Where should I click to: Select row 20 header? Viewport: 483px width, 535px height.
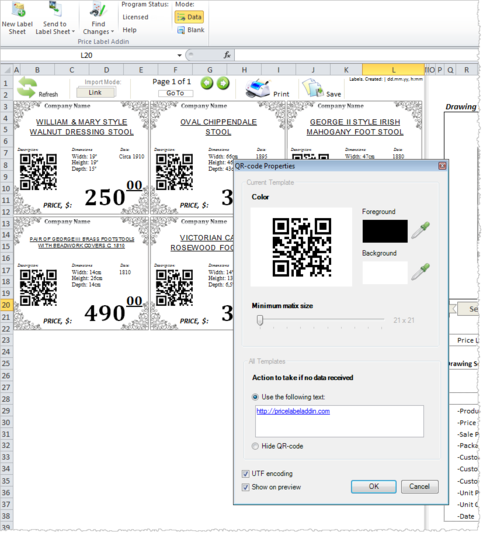point(6,305)
